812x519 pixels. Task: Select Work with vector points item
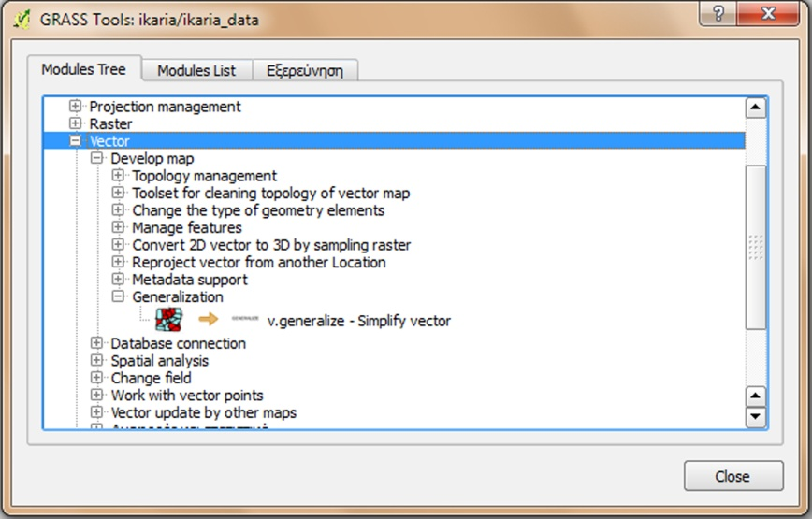click(x=187, y=396)
